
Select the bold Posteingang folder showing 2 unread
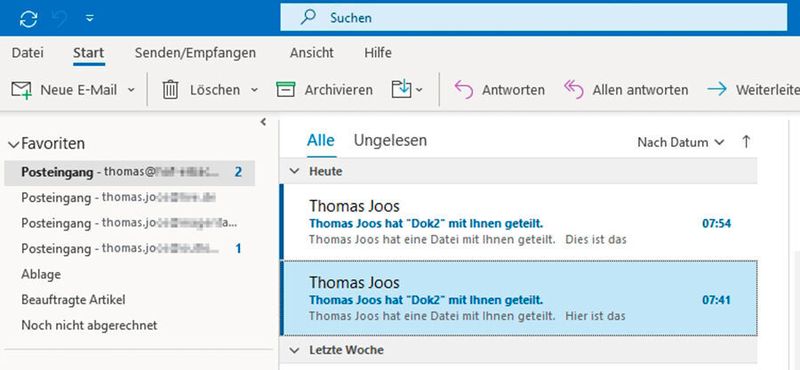(x=130, y=172)
